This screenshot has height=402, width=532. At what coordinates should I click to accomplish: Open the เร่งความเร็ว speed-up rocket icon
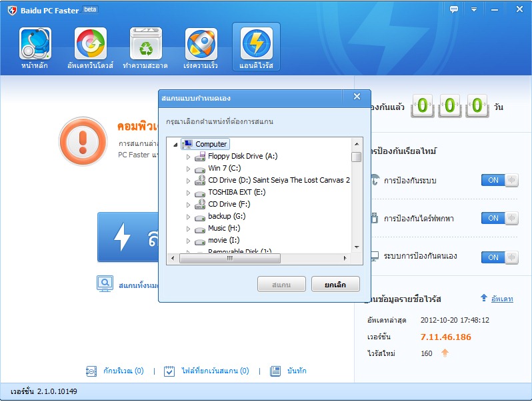click(x=201, y=44)
